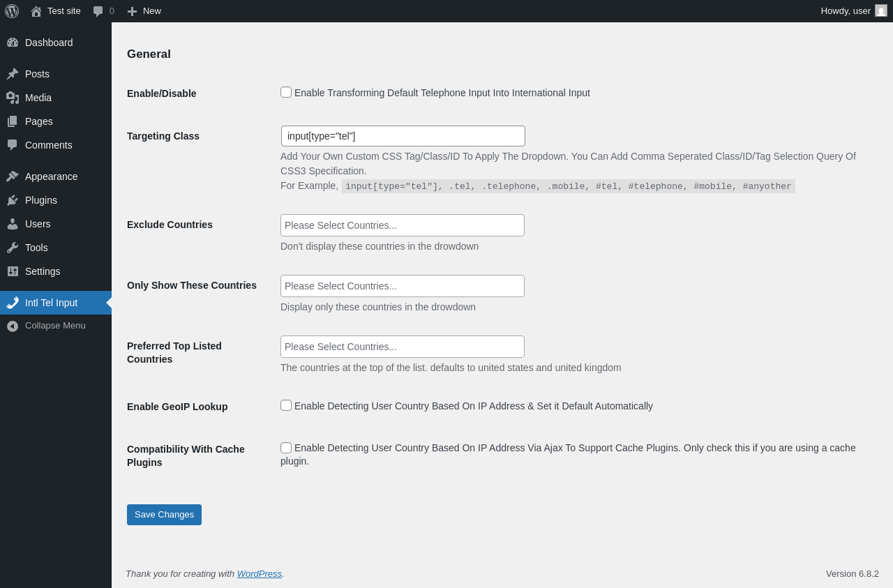Click the Version 6.8.2 text
Screen dimensions: 893x588
[x=853, y=573]
